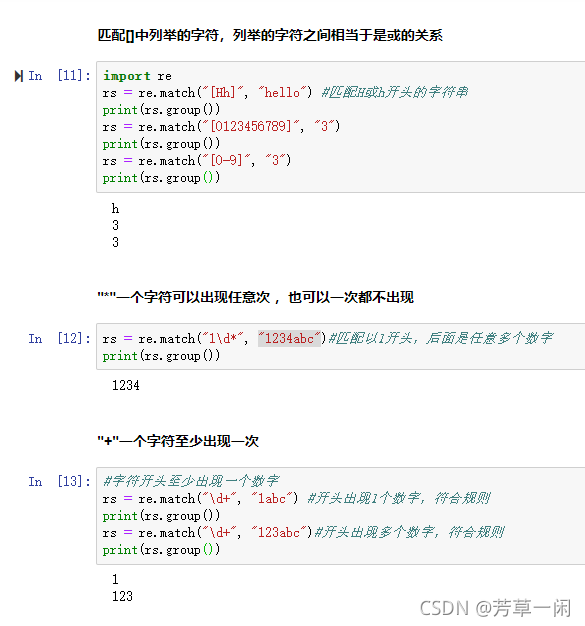585x626 pixels.
Task: Click the output 'h' under cell 11
Action: click(115, 209)
